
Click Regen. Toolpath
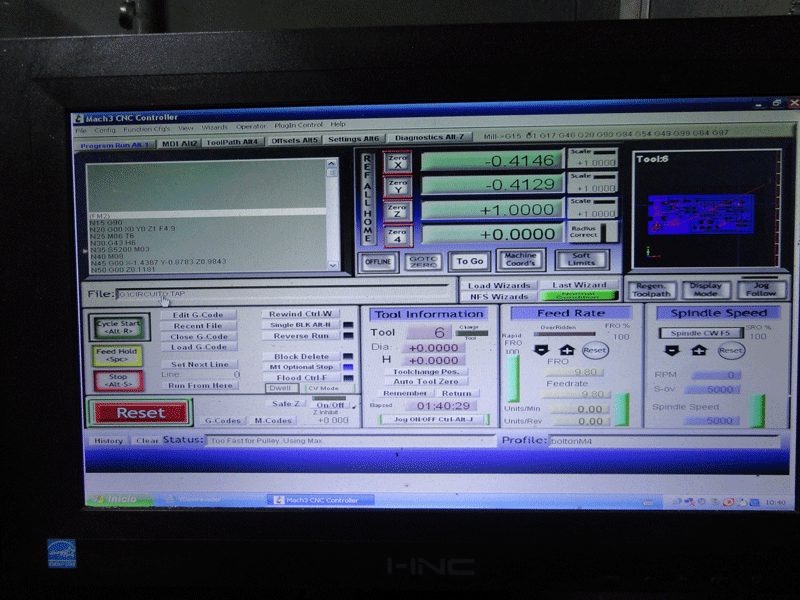[651, 290]
